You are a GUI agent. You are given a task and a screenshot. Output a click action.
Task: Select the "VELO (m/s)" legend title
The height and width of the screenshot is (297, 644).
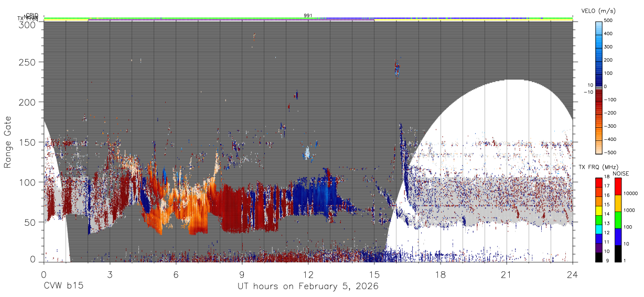coord(599,11)
